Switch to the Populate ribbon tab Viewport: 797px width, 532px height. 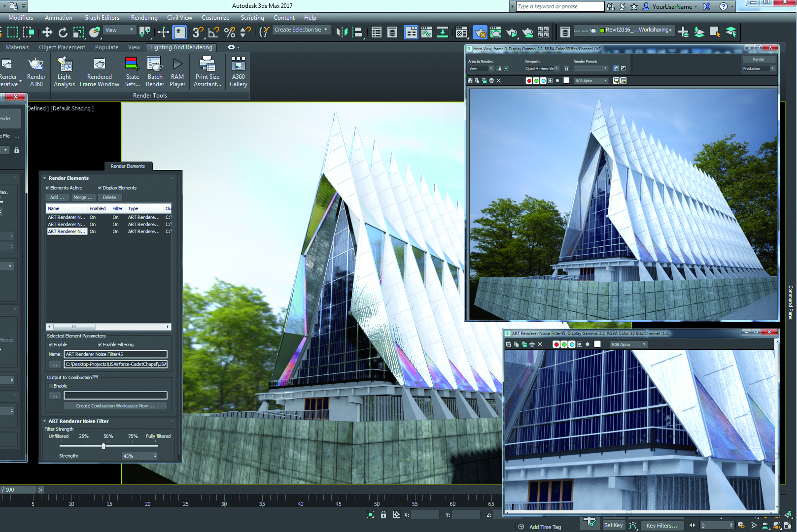(x=106, y=47)
